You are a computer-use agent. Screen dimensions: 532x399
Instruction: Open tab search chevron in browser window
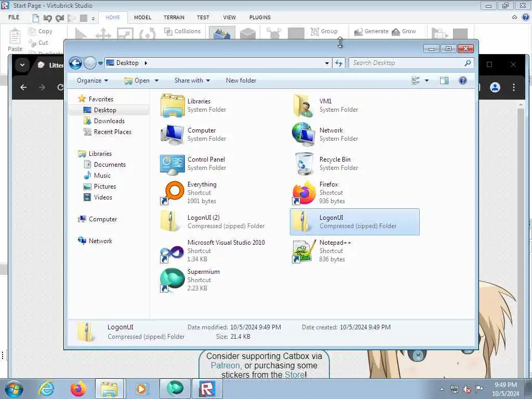[22, 64]
